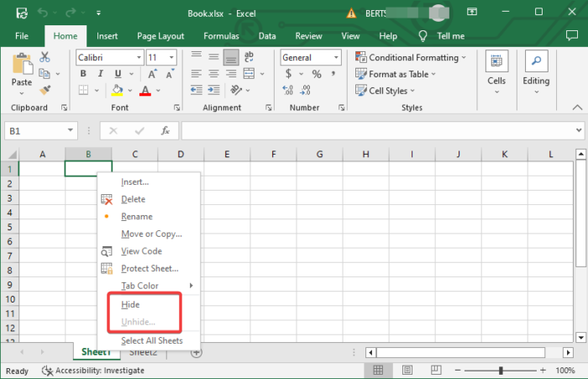Click Protect Sheet in context menu
The width and height of the screenshot is (588, 379).
[150, 268]
